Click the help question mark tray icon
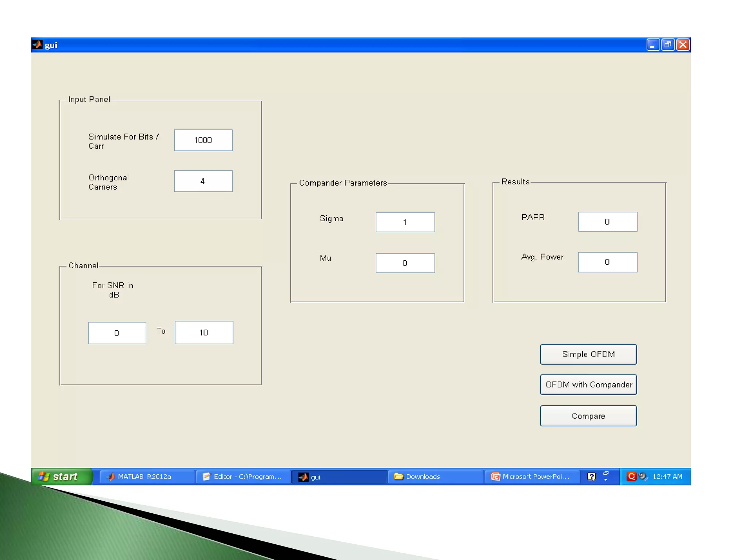747x560 pixels. tap(591, 477)
